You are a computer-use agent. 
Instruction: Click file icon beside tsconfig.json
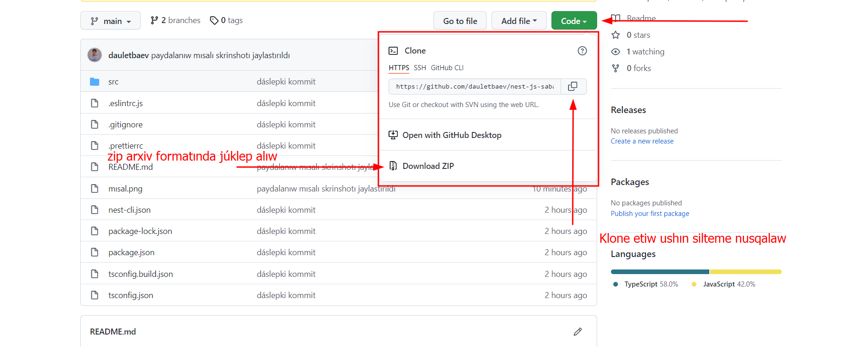[x=95, y=295]
